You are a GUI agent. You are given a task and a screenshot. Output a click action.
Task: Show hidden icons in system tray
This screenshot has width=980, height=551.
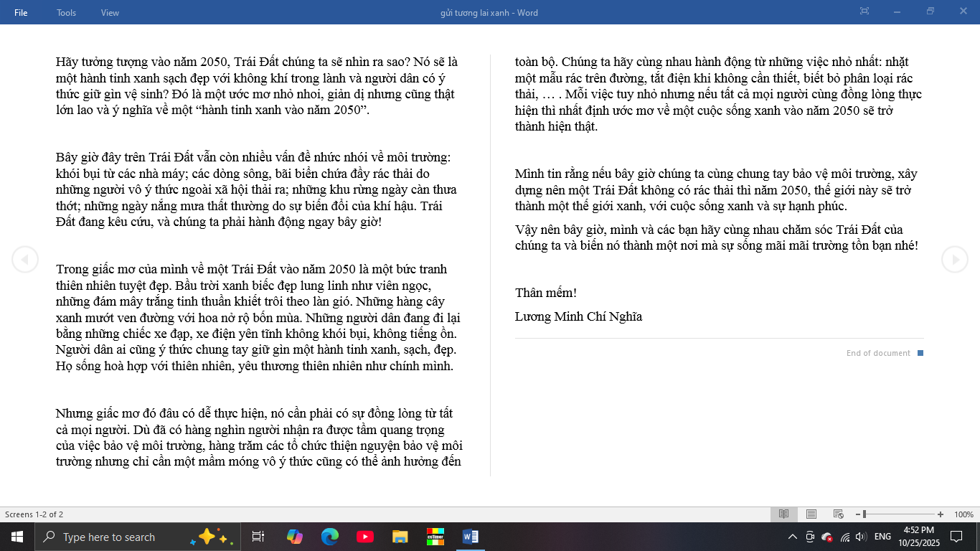(793, 537)
